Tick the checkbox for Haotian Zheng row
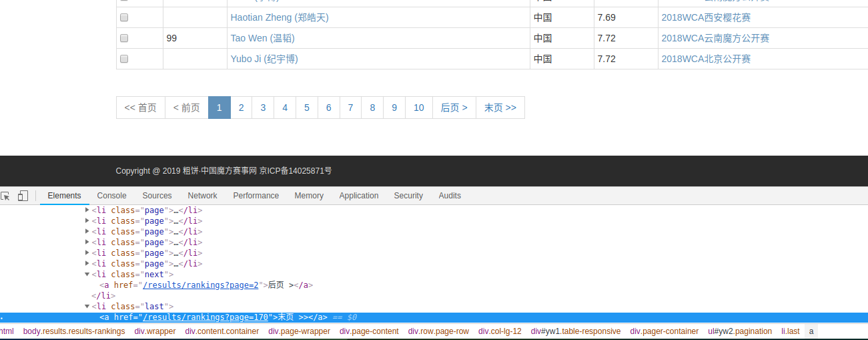Screen dimensions: 868x340 pos(124,17)
